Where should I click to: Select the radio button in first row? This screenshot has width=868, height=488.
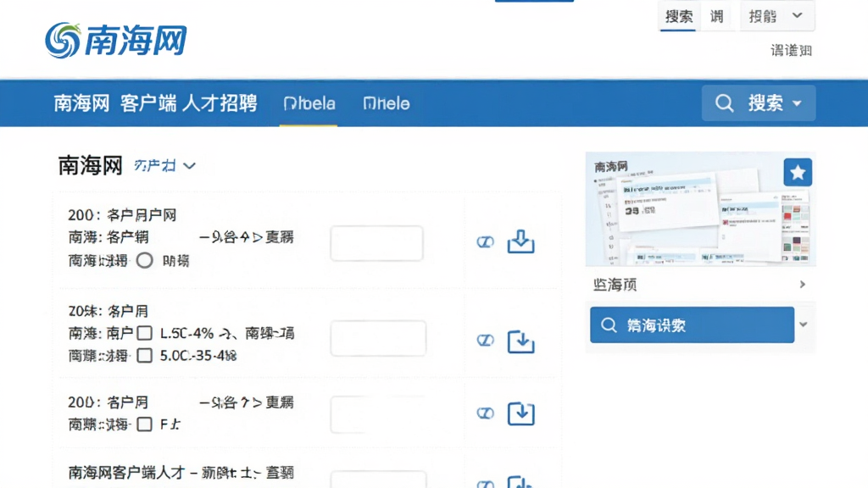click(x=144, y=260)
